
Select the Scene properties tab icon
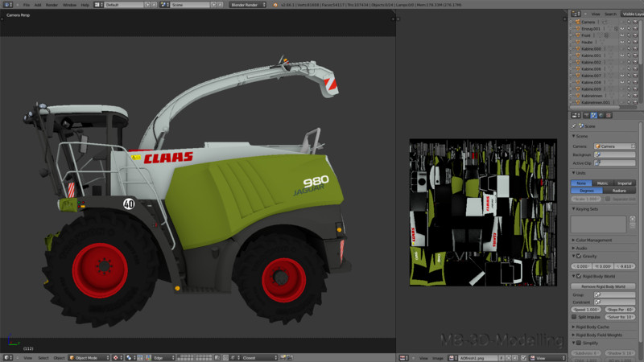(594, 115)
